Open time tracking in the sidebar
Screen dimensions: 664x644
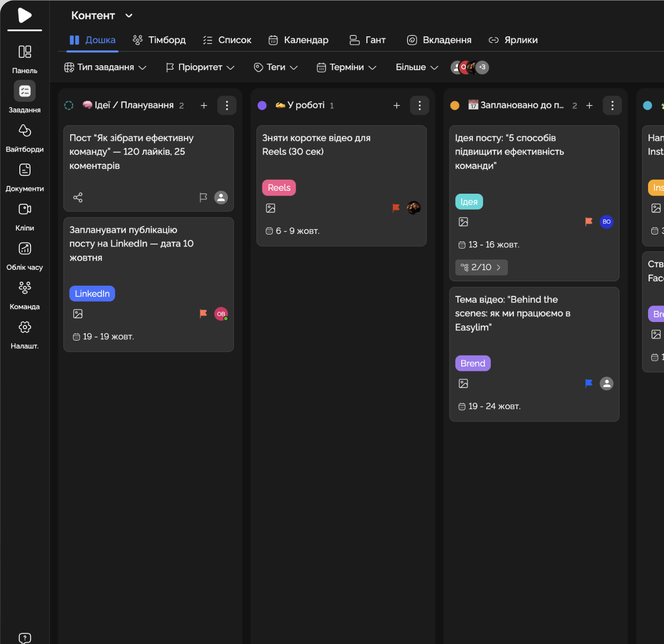(x=25, y=256)
